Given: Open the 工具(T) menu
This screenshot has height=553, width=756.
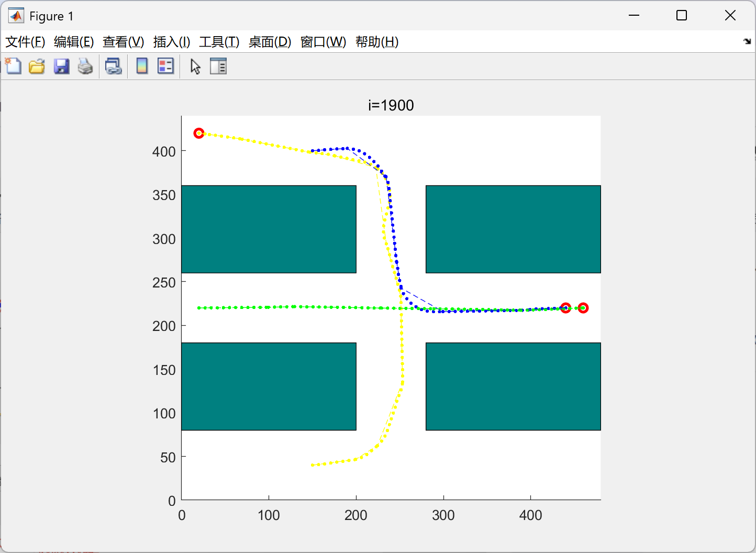Looking at the screenshot, I should click(219, 42).
